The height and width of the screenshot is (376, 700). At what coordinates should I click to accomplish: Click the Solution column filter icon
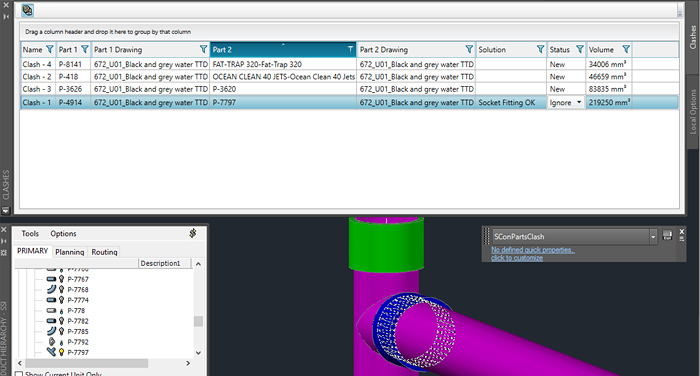click(x=541, y=50)
